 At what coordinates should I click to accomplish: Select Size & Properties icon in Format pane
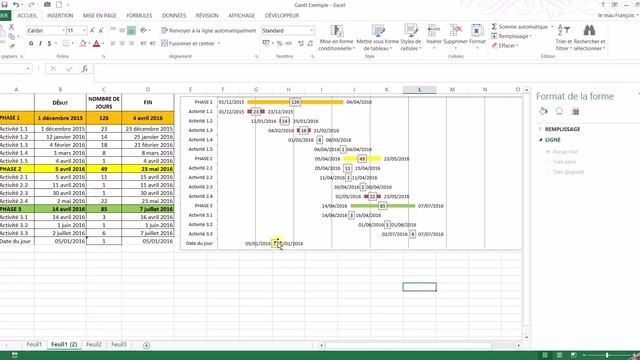(576, 111)
